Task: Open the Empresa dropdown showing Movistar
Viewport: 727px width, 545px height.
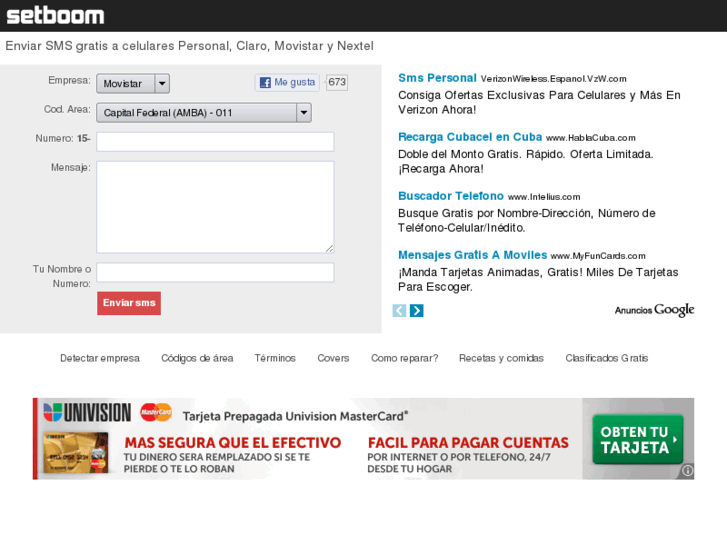Action: (x=133, y=83)
